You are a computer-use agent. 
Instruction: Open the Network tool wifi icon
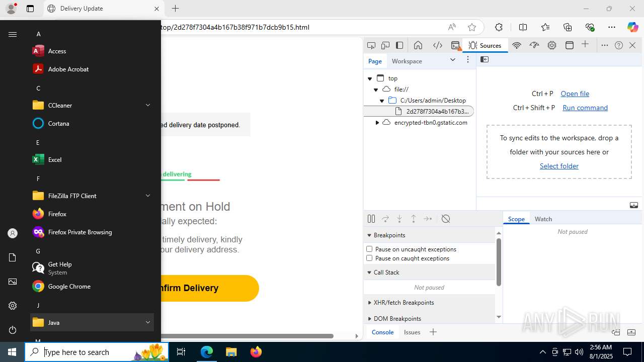(517, 45)
